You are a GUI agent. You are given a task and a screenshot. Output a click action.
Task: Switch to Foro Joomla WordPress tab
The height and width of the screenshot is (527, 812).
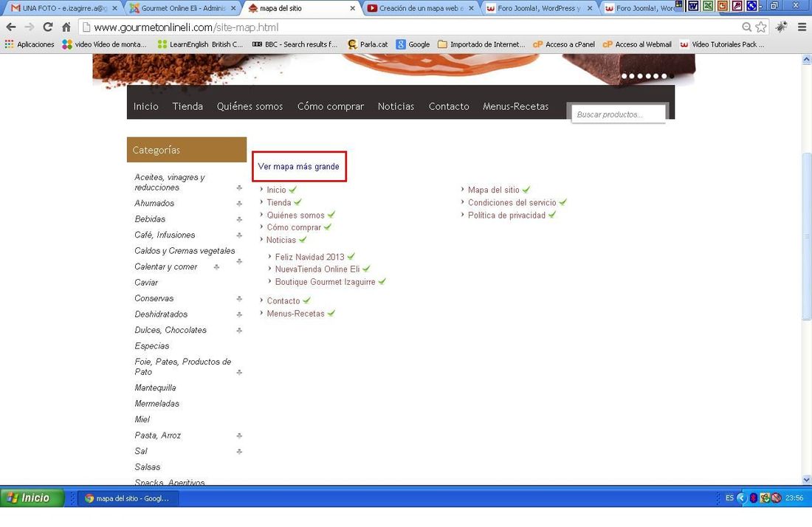point(539,8)
